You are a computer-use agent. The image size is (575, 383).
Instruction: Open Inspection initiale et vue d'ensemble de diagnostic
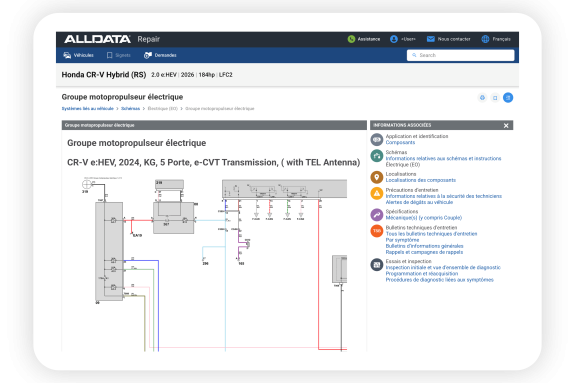point(443,267)
